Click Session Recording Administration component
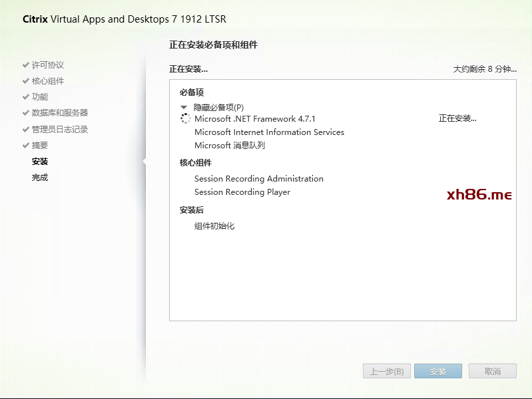 (x=258, y=179)
